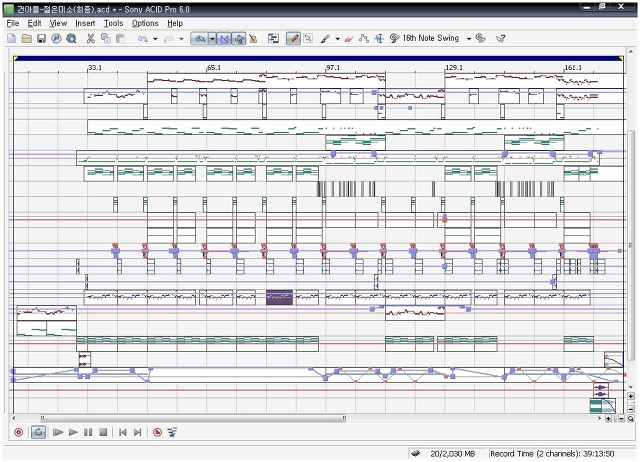Viewport: 640px width, 462px height.
Task: Open the View menu
Action: [x=58, y=23]
